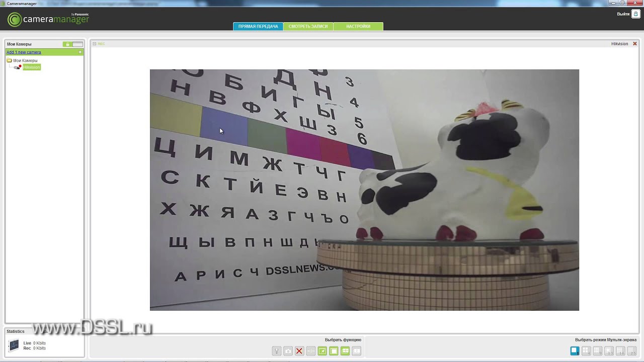Screen dimensions: 644x362
Task: Click the Выбрать режим Мульти-экрана label
Action: click(x=606, y=340)
